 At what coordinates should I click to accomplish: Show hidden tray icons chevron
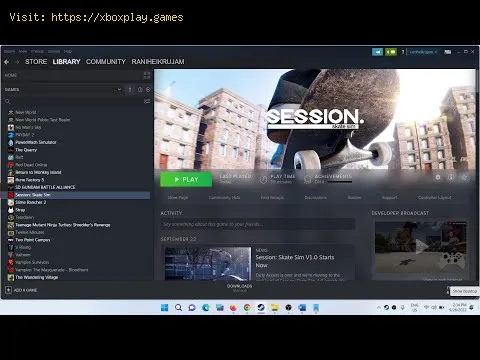(x=379, y=307)
